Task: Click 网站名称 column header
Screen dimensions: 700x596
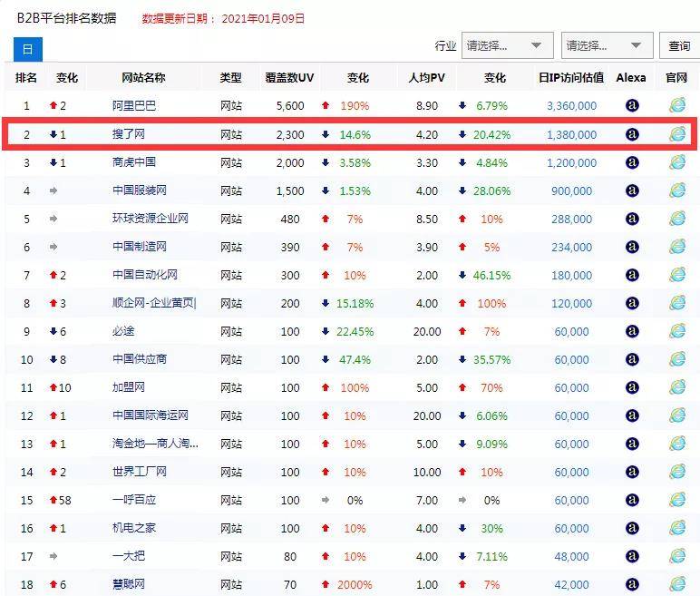Action: tap(144, 78)
